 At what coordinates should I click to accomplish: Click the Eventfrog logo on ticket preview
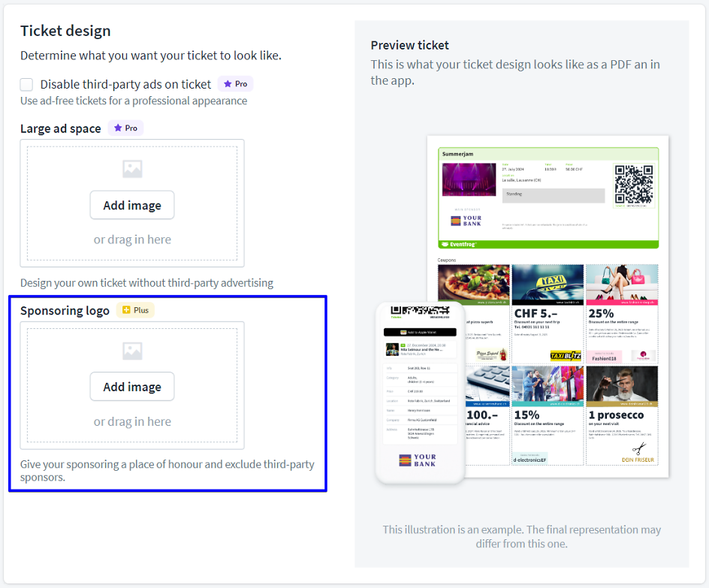[x=457, y=244]
